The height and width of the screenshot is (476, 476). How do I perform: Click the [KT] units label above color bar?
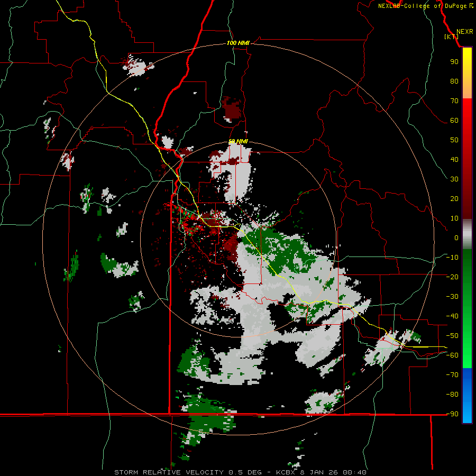tap(452, 36)
